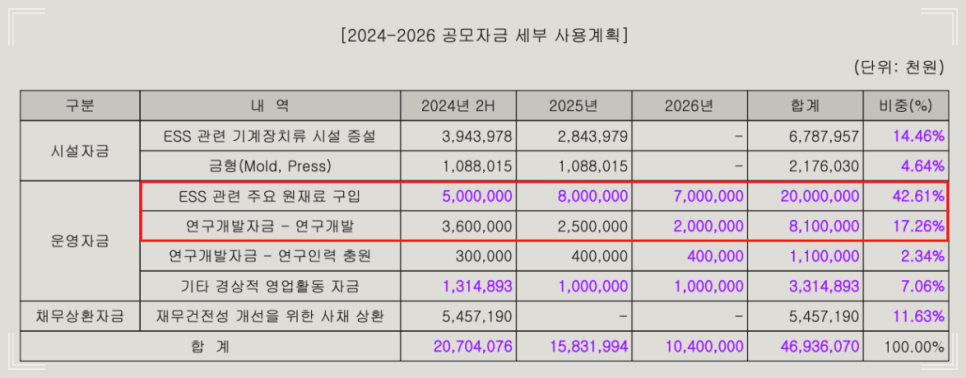Click the total 8,100,000
The height and width of the screenshot is (378, 966).
pos(824,227)
